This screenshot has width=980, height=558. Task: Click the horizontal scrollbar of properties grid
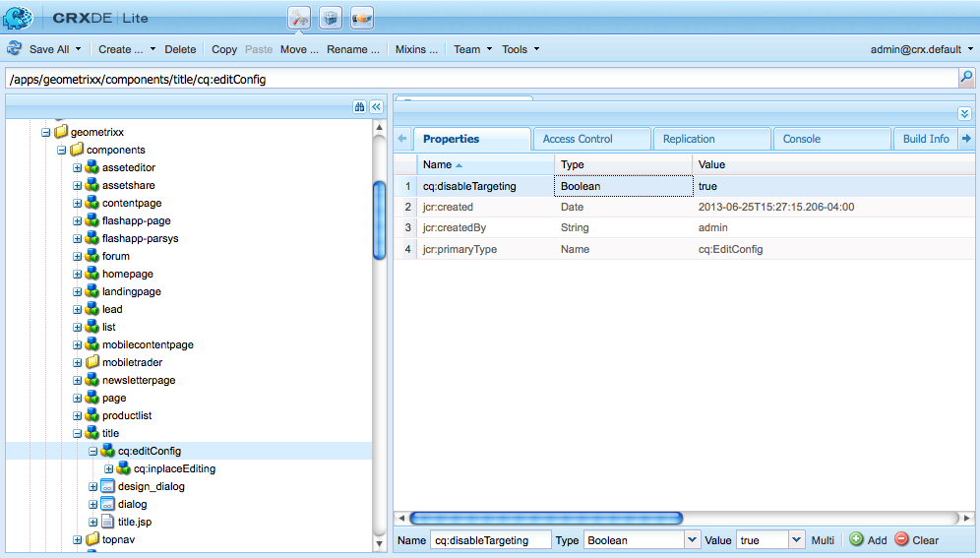click(x=546, y=518)
